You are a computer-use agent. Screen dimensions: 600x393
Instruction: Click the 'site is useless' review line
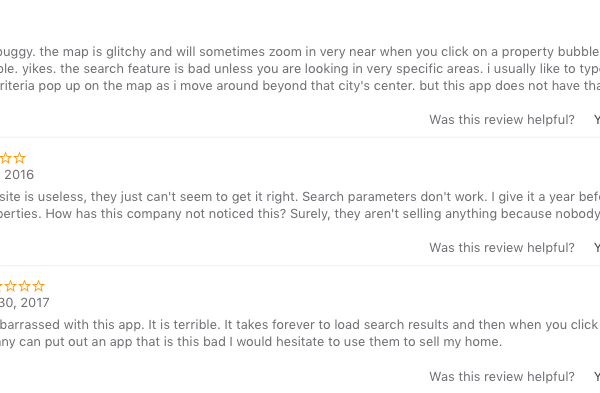[x=300, y=197]
